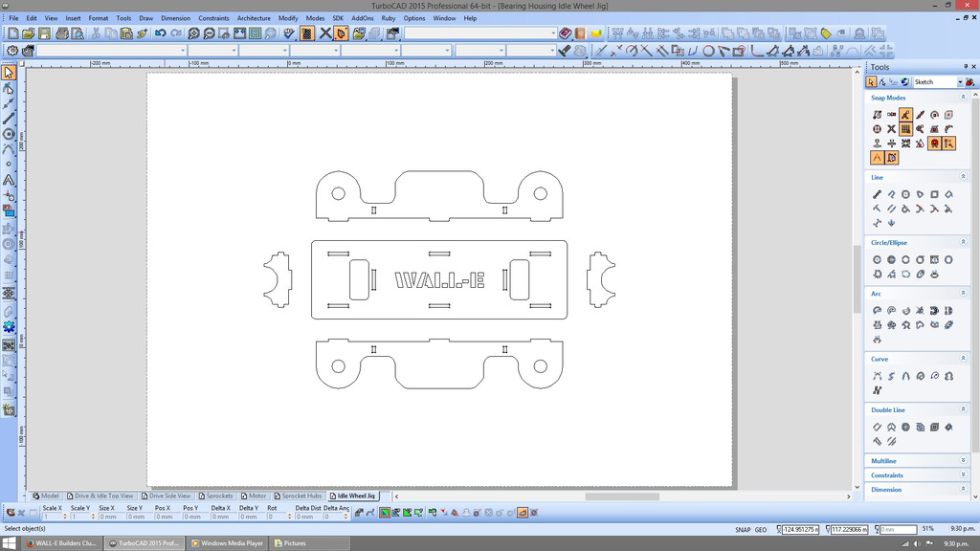Toggle SNAP in the status bar
Screen dimensions: 980x551
(743, 529)
